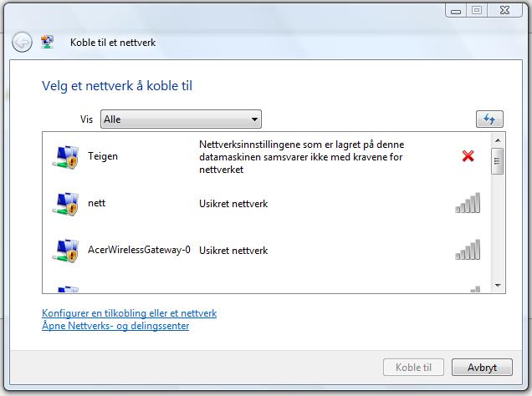The height and width of the screenshot is (396, 532).
Task: Click the back arrow button
Action: coord(22,43)
